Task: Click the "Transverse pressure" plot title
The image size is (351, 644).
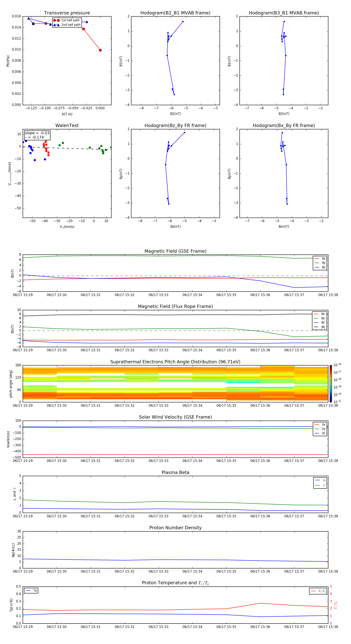Action: coord(67,13)
